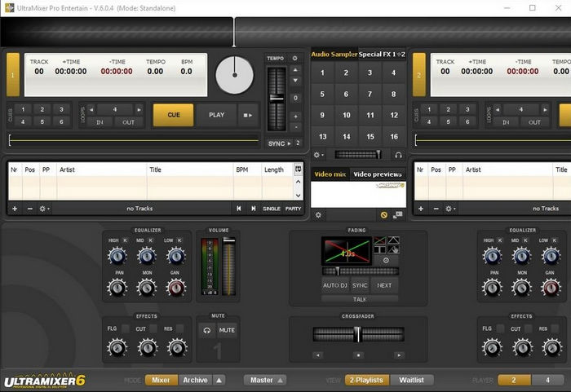Click the round power button under the fading curves
Image resolution: width=571 pixels, height=392 pixels.
pos(386,260)
